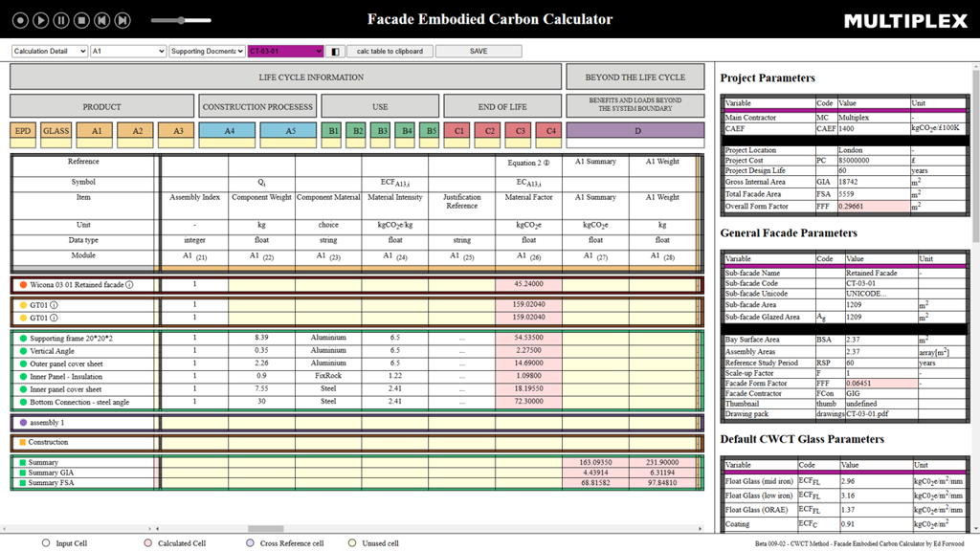Click the SAVE button
This screenshot has width=980, height=551.
coord(479,52)
